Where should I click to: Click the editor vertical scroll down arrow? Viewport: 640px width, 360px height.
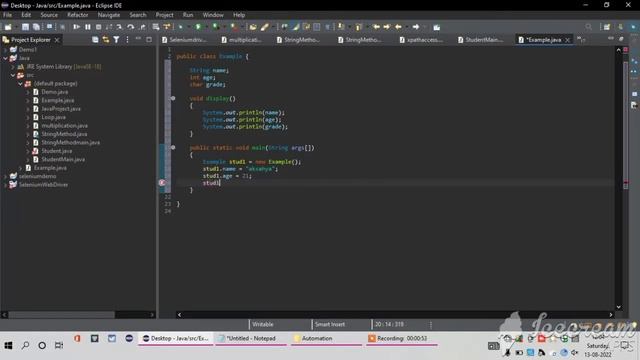tap(618, 307)
